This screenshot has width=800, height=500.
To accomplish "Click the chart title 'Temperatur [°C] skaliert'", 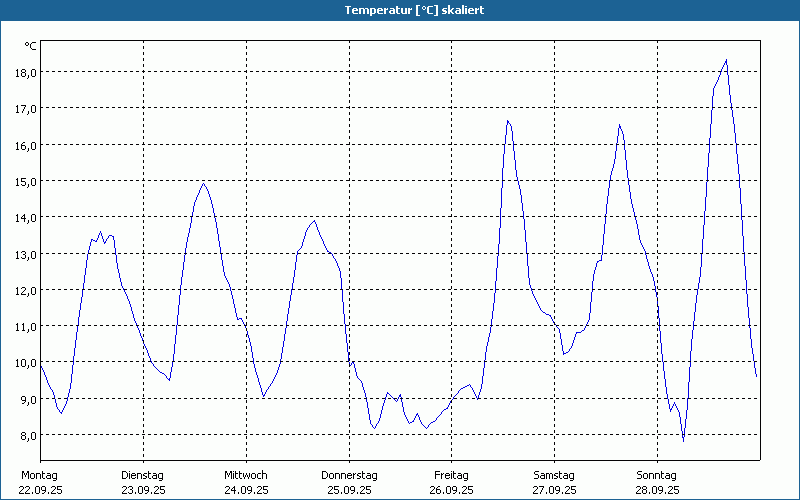I will [x=400, y=9].
